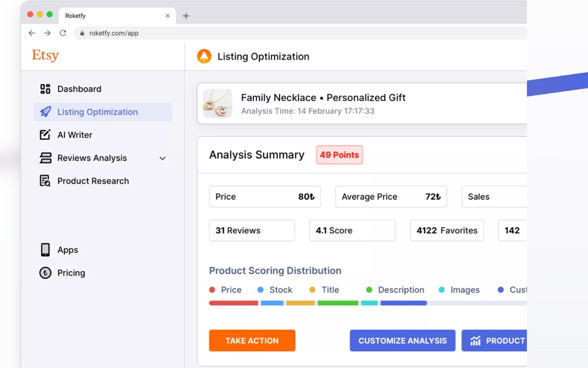Viewport: 588px width, 368px height.
Task: Click the green segment of scoring bar
Action: 338,303
